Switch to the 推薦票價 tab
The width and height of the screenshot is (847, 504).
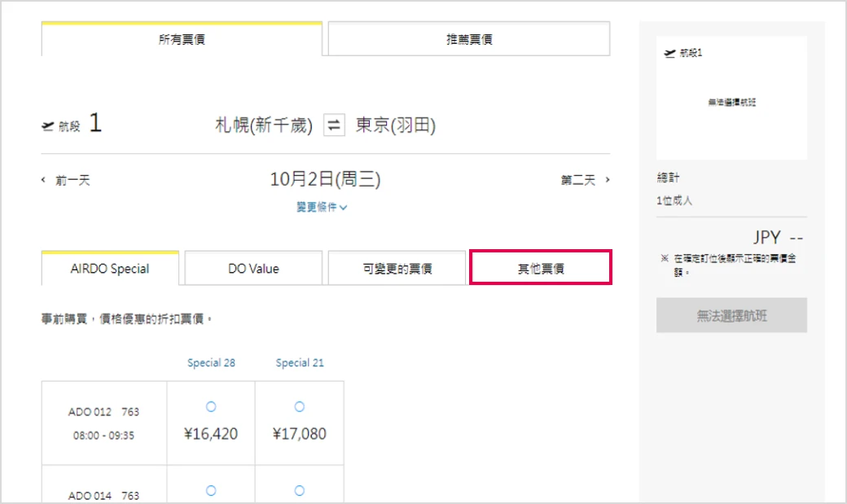469,39
